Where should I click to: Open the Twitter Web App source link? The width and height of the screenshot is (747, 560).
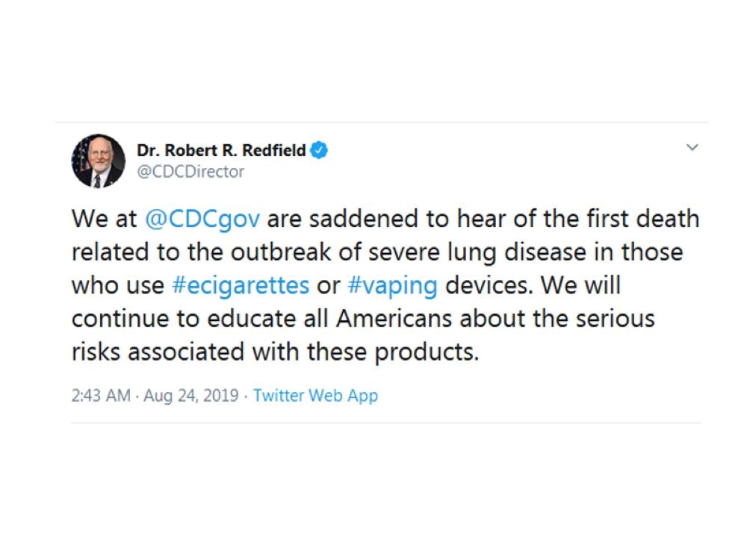[315, 395]
